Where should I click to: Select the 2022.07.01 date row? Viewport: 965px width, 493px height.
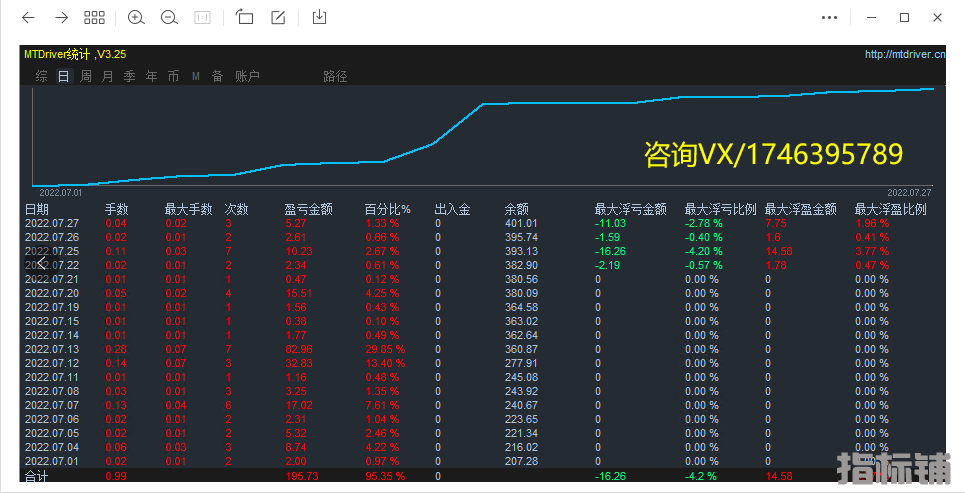coord(52,461)
